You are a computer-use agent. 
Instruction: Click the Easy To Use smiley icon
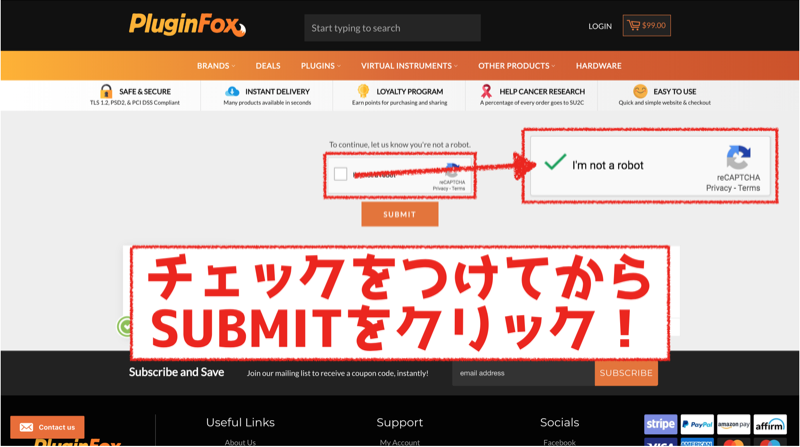pyautogui.click(x=640, y=91)
